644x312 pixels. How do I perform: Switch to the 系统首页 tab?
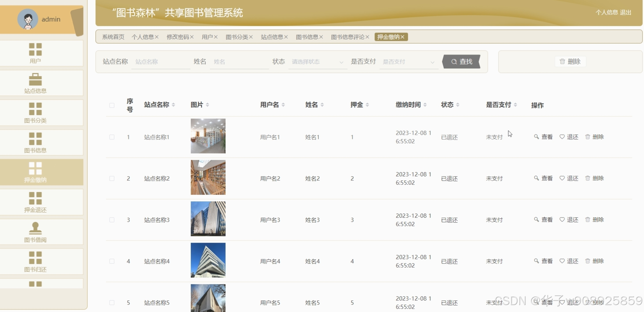(113, 37)
